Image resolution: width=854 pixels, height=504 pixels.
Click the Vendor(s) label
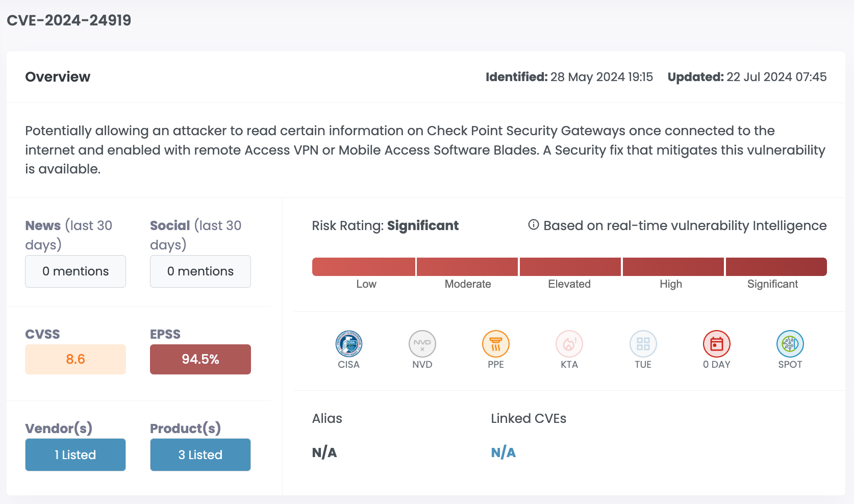click(x=59, y=429)
